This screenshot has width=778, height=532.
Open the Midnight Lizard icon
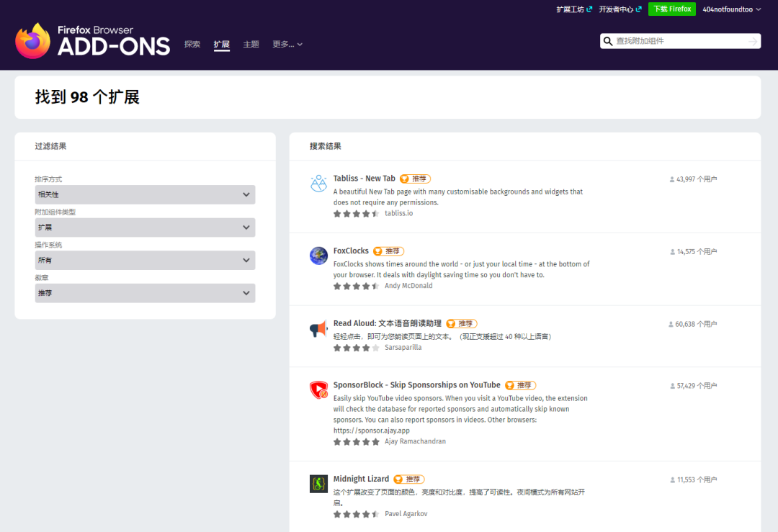pos(318,484)
